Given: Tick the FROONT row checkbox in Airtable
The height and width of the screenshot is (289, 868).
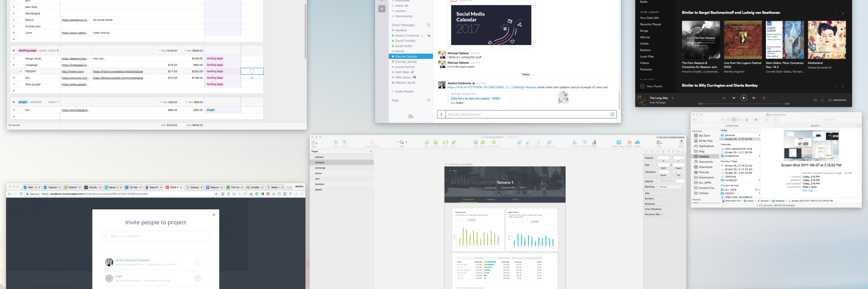Looking at the screenshot, I should [252, 71].
